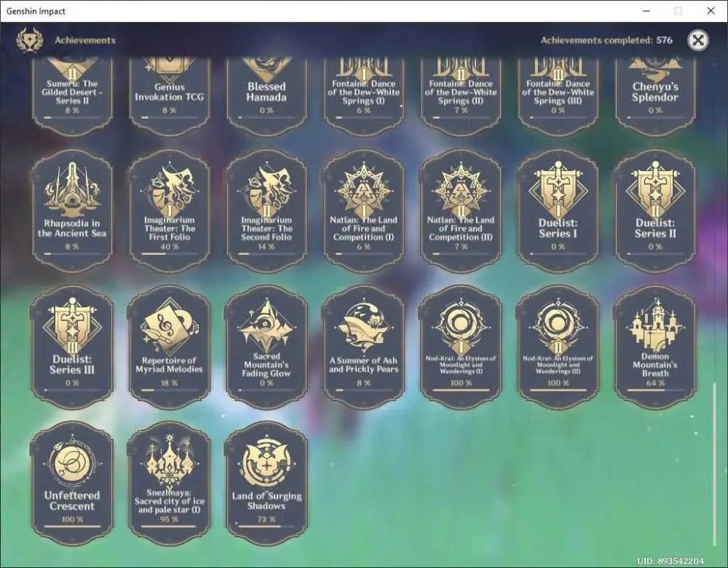
Task: Select Snezhnaya: Sacred city of ice card
Action: coord(170,484)
